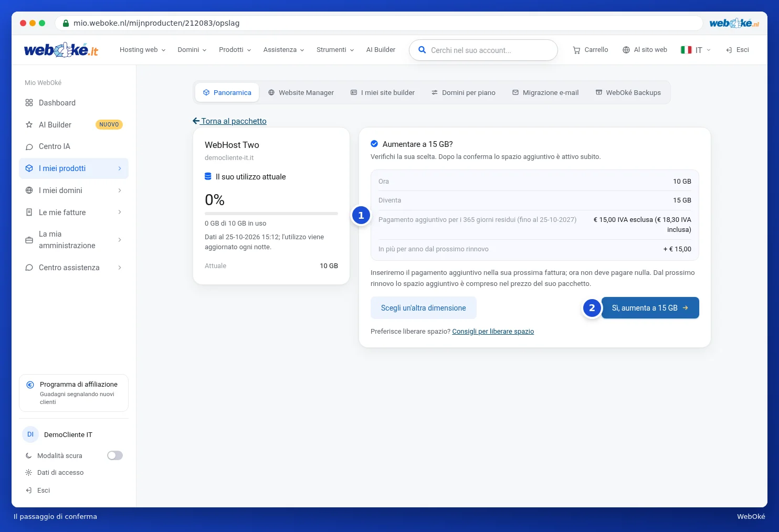Click the Centro IA chat bubble icon

click(29, 147)
